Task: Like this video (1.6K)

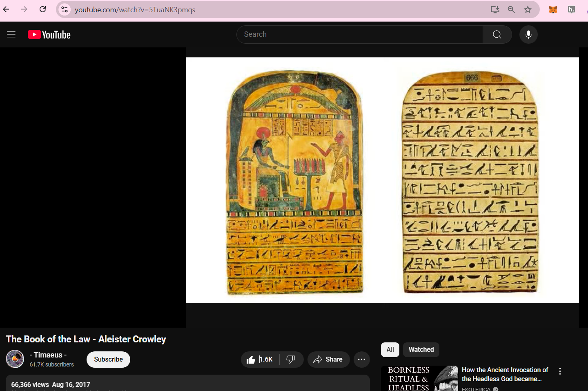Action: 260,360
